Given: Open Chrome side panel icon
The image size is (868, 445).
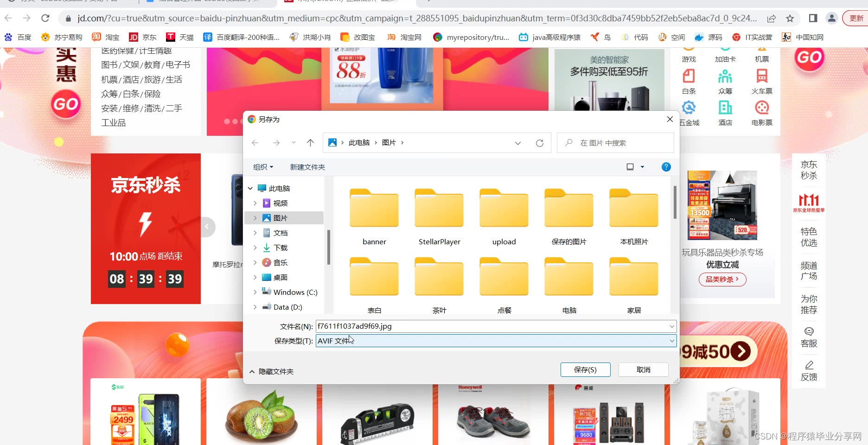Looking at the screenshot, I should click(x=813, y=18).
